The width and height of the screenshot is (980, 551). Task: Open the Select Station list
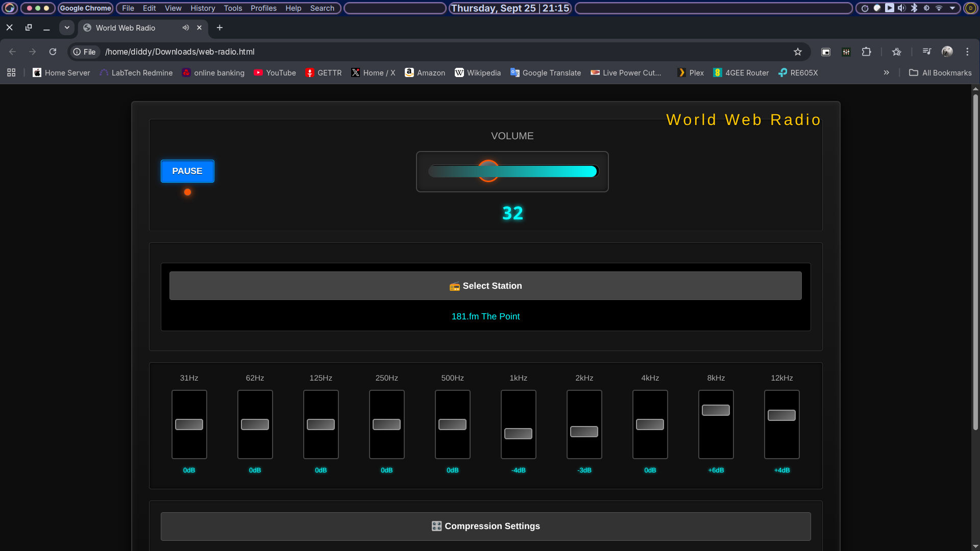(485, 286)
